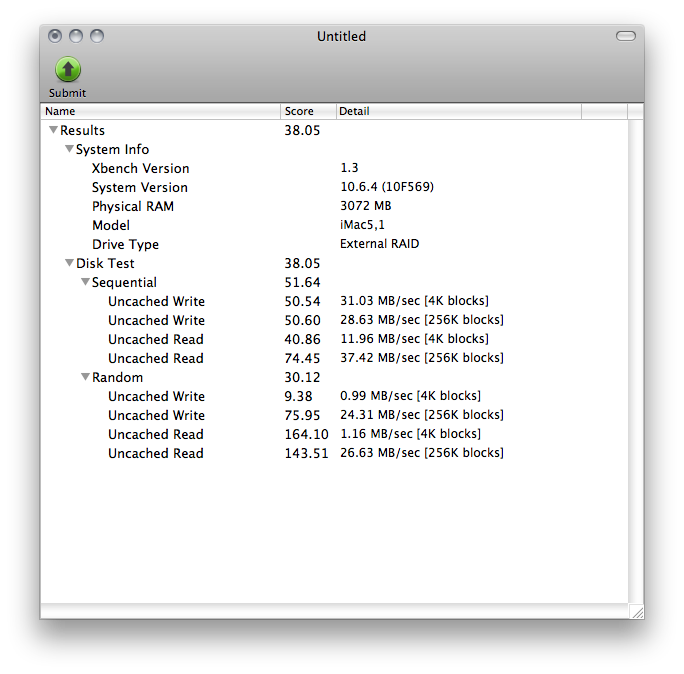Screen dimensions: 684x674
Task: Select the Uncached Write row scoring 50.54
Action: pos(334,301)
